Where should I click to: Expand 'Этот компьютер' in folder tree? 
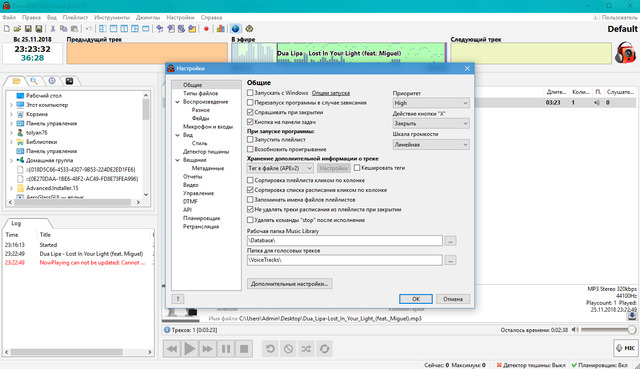11,105
